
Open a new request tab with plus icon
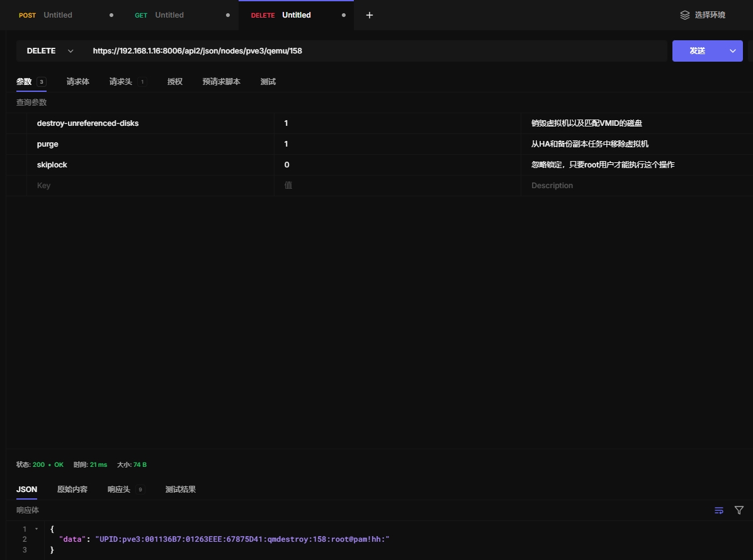click(x=370, y=15)
